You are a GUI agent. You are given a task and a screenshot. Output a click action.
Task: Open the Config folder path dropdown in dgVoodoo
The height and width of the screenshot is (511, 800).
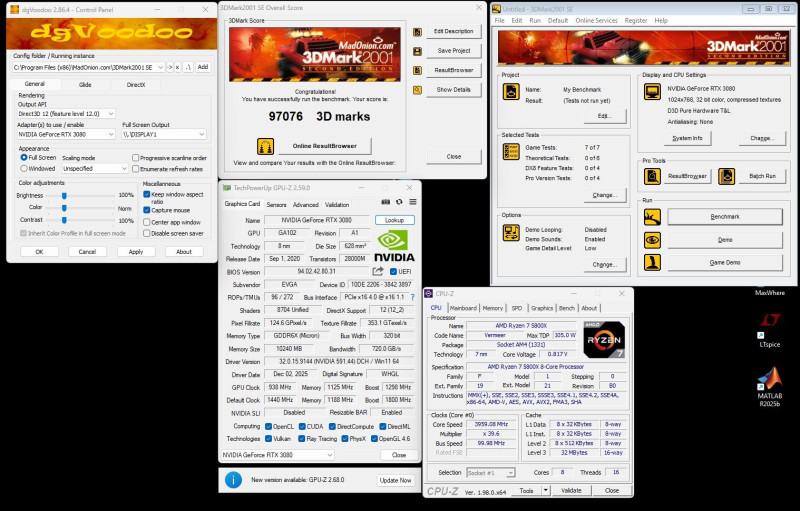pyautogui.click(x=160, y=67)
